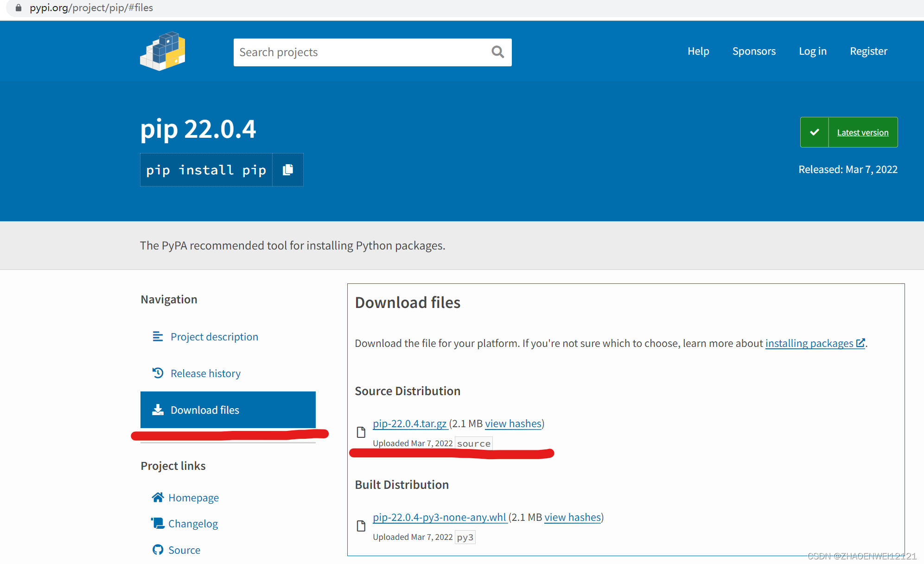This screenshot has height=564, width=924.
Task: Click the GitHub icon beside Source
Action: click(158, 549)
